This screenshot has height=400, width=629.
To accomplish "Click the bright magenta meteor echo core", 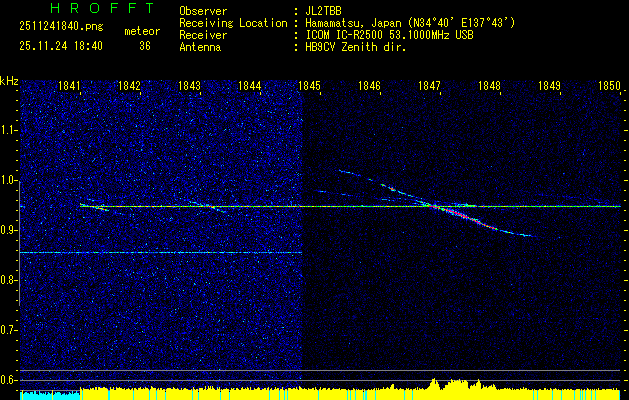I will (452, 212).
